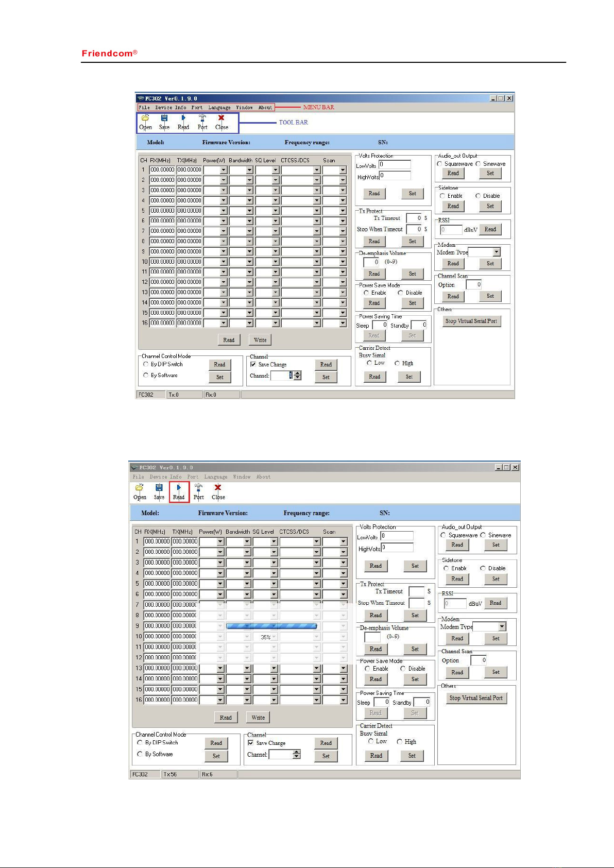The image size is (614, 868).
Task: Expand the Modem Type dropdown in the upper window
Action: 497,252
